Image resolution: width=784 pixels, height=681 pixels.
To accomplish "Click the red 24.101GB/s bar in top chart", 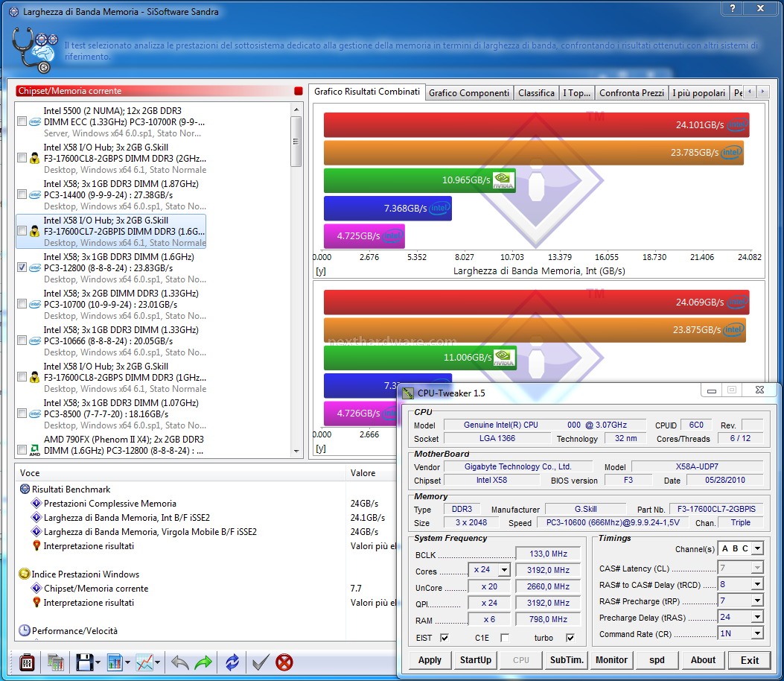I will 537,124.
